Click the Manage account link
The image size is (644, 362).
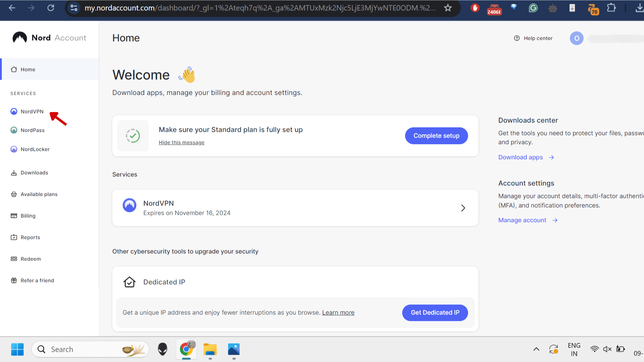(528, 220)
